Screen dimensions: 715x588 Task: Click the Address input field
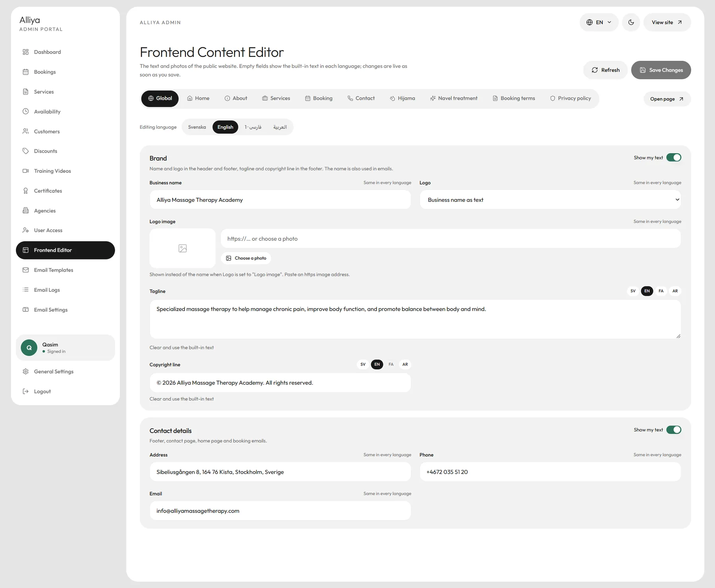coord(280,472)
